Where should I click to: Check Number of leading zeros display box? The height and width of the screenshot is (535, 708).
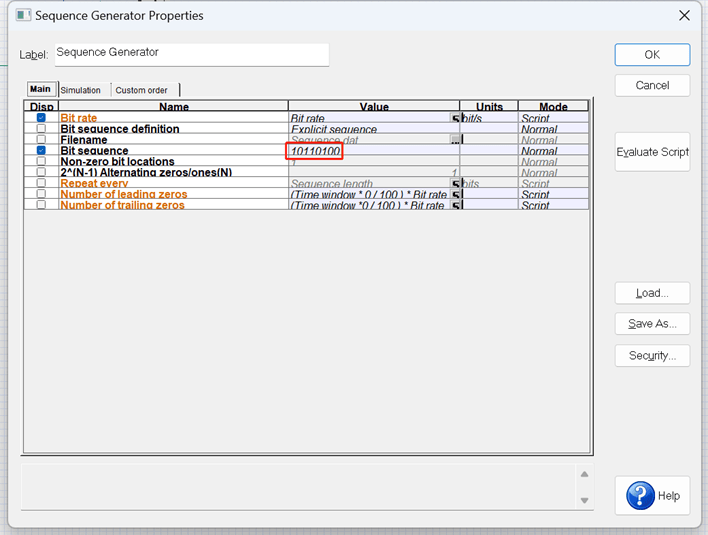[41, 194]
